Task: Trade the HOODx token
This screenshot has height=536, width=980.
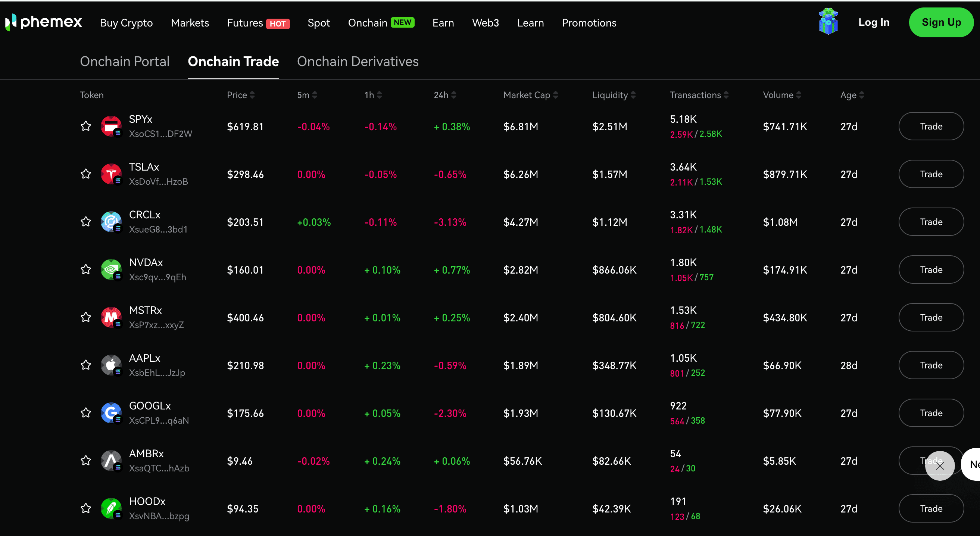Action: (x=931, y=508)
